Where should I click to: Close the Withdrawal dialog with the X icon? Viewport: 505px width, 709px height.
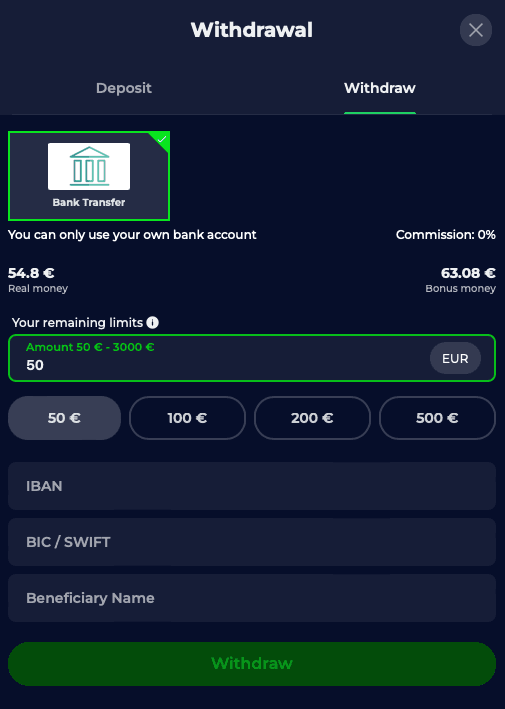(476, 30)
